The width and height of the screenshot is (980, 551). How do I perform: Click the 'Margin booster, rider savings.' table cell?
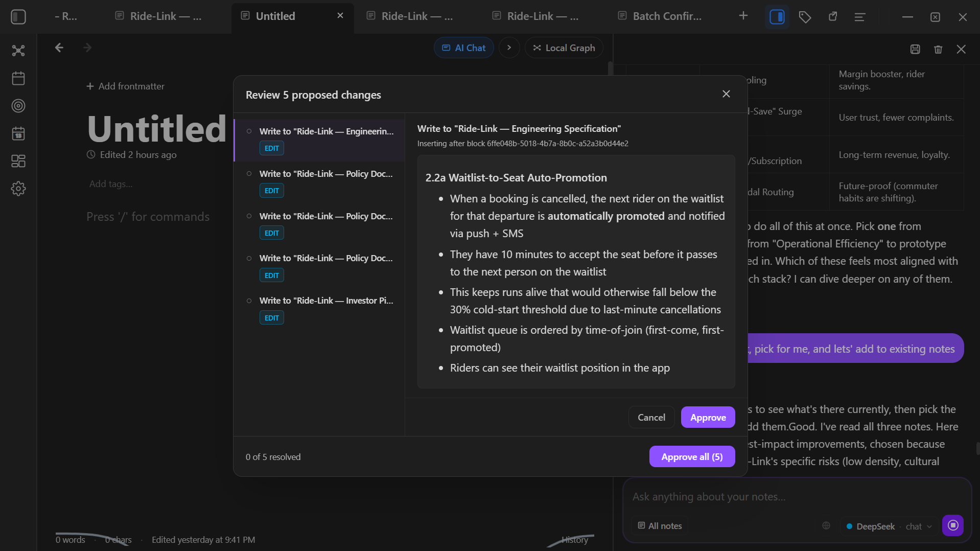[896, 80]
